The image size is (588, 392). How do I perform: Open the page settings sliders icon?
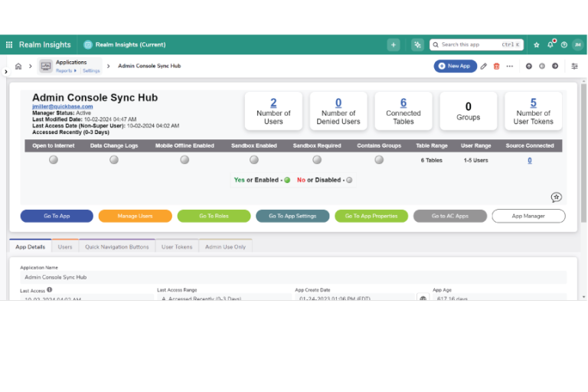point(575,67)
